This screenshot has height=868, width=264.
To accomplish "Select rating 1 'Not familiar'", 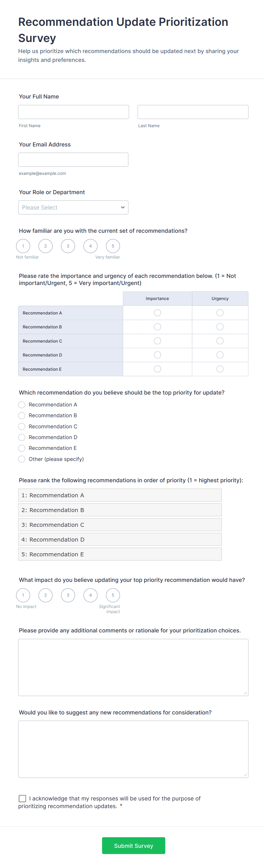I will tap(23, 246).
